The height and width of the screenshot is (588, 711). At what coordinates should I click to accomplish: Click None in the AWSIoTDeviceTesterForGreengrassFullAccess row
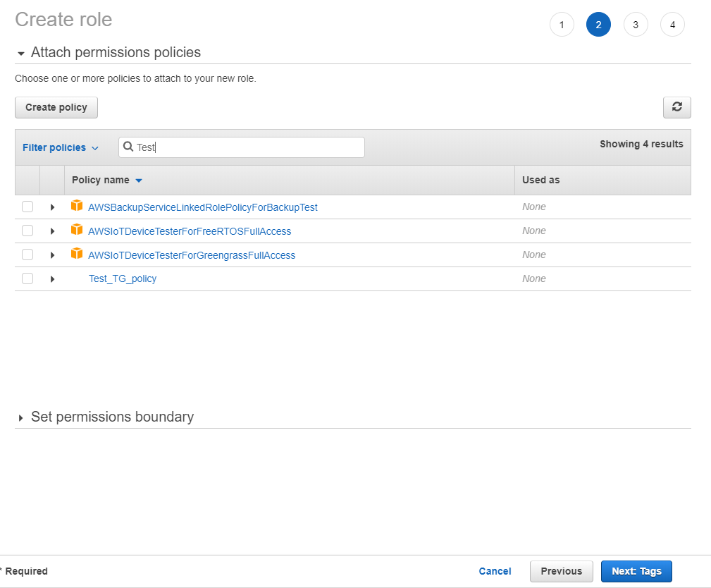533,255
